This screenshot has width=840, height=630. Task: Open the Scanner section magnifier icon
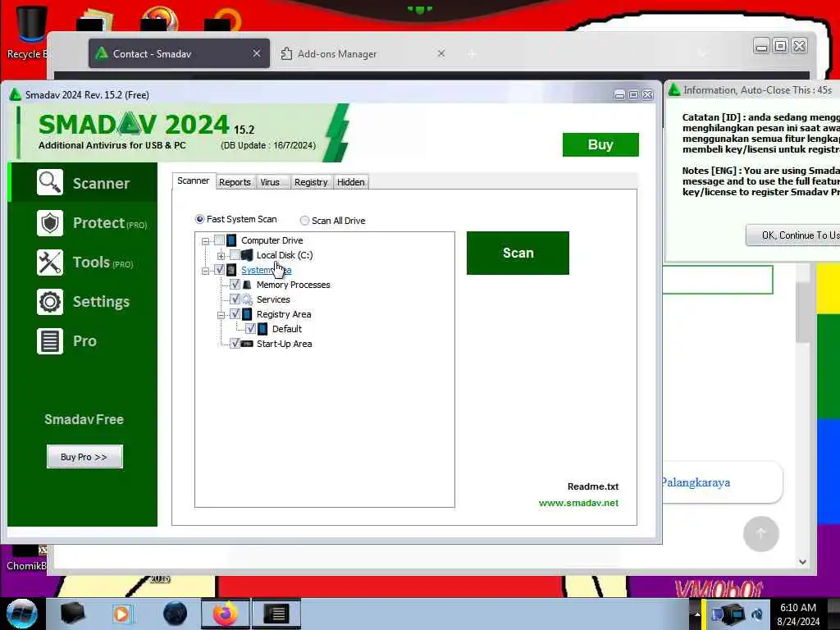(x=50, y=183)
